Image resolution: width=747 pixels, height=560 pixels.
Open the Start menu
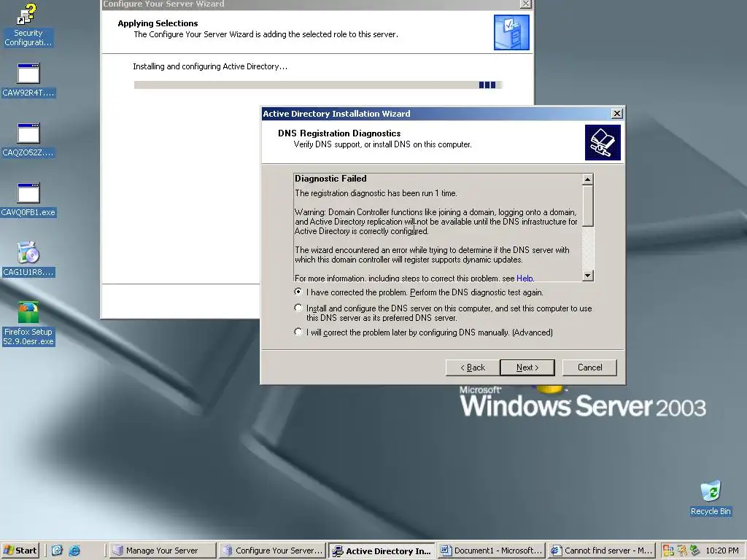click(20, 551)
